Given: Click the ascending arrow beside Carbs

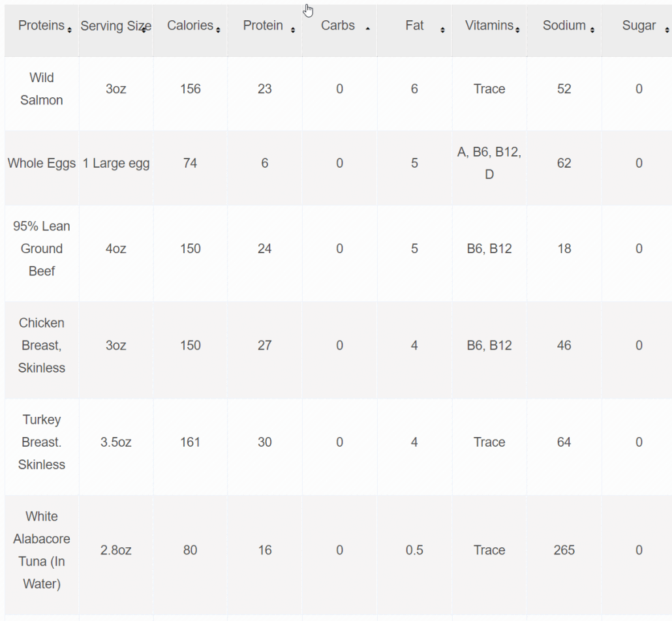Looking at the screenshot, I should point(368,29).
